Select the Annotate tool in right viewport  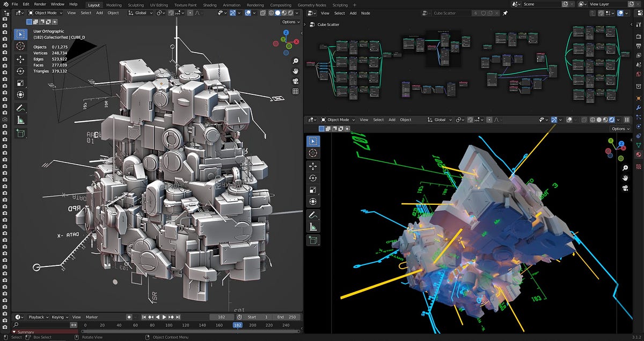coord(312,214)
